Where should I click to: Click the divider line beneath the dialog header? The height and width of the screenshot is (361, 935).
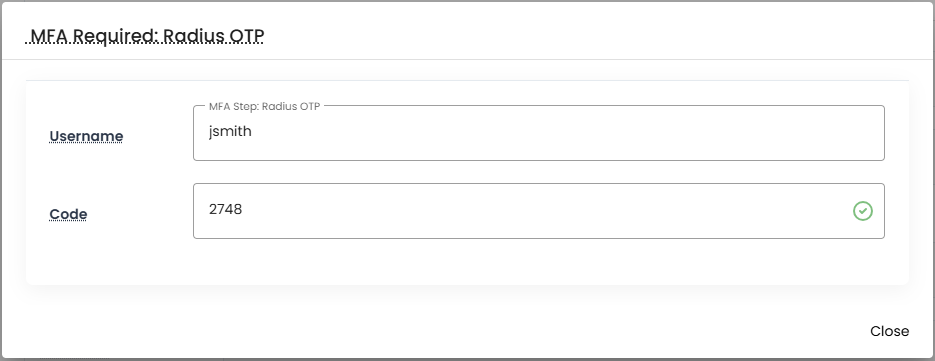[x=467, y=59]
